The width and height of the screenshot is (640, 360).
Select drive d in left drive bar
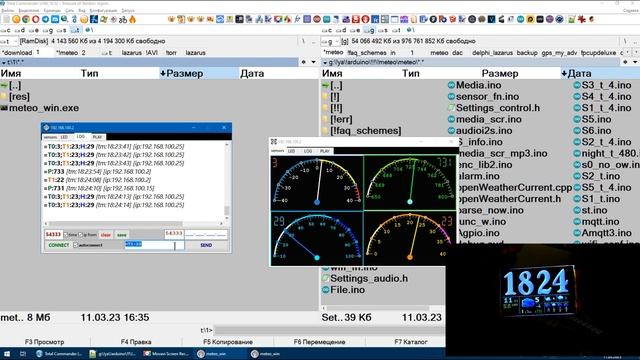(19, 30)
